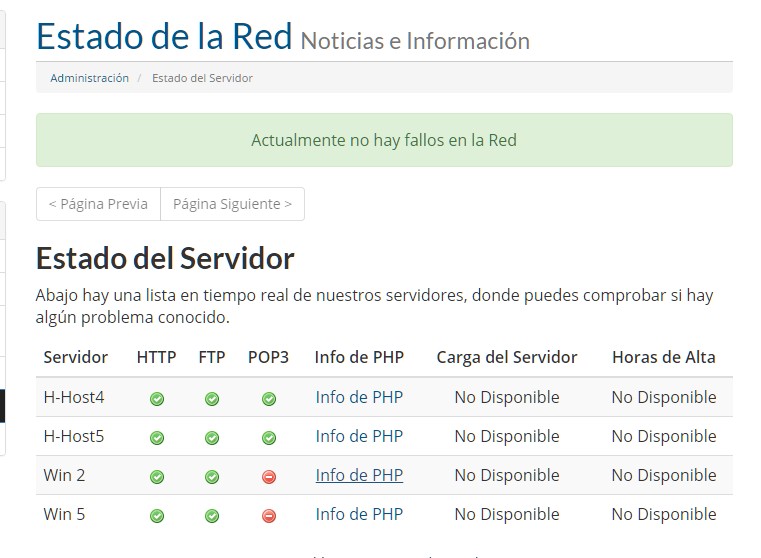
Task: Open Info de PHP for H-Host5
Action: 359,436
